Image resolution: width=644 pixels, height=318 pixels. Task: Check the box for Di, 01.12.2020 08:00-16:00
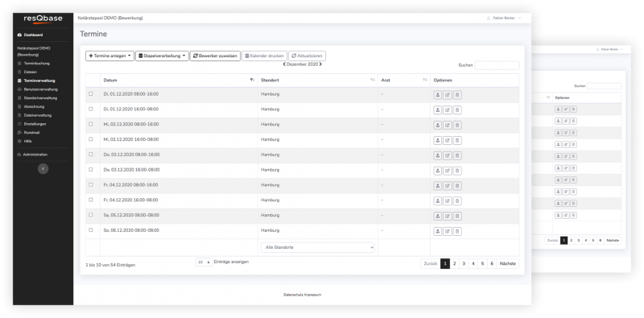(91, 94)
